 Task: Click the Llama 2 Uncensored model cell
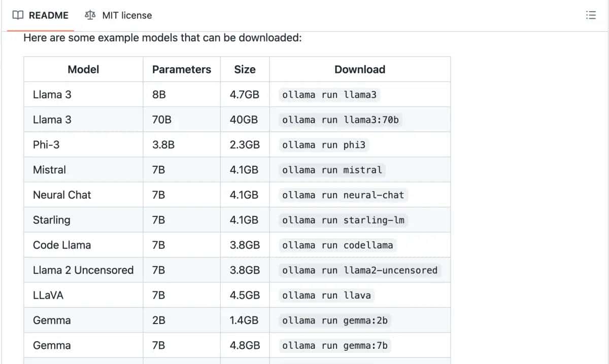pos(83,270)
